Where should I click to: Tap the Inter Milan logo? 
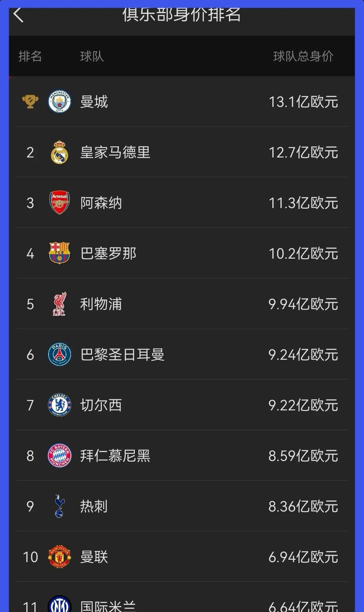60,604
